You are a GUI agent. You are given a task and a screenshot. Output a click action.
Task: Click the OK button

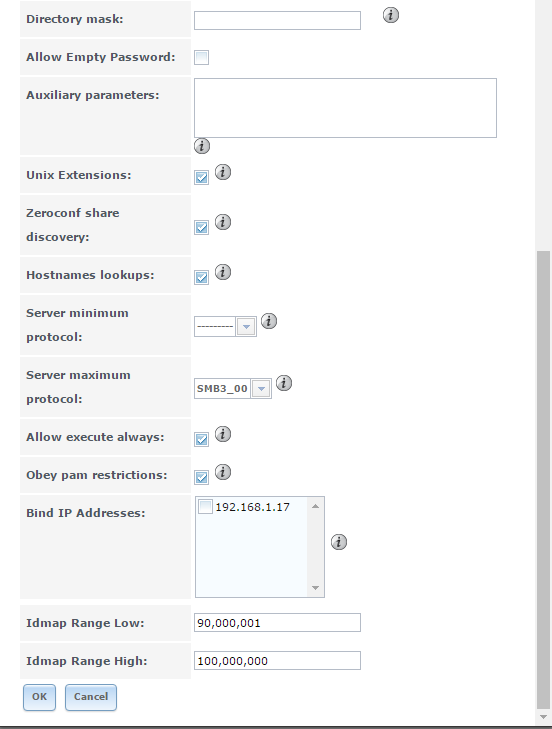[x=40, y=697]
